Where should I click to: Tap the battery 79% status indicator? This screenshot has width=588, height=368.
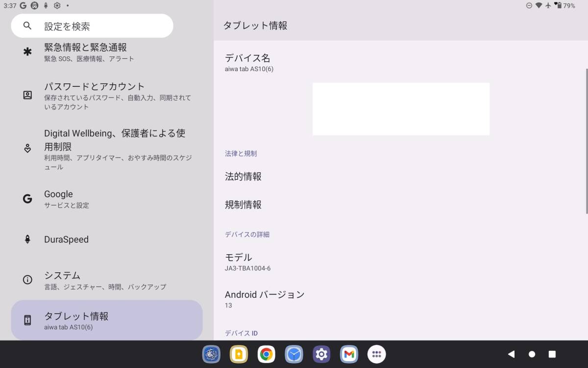[x=565, y=5]
